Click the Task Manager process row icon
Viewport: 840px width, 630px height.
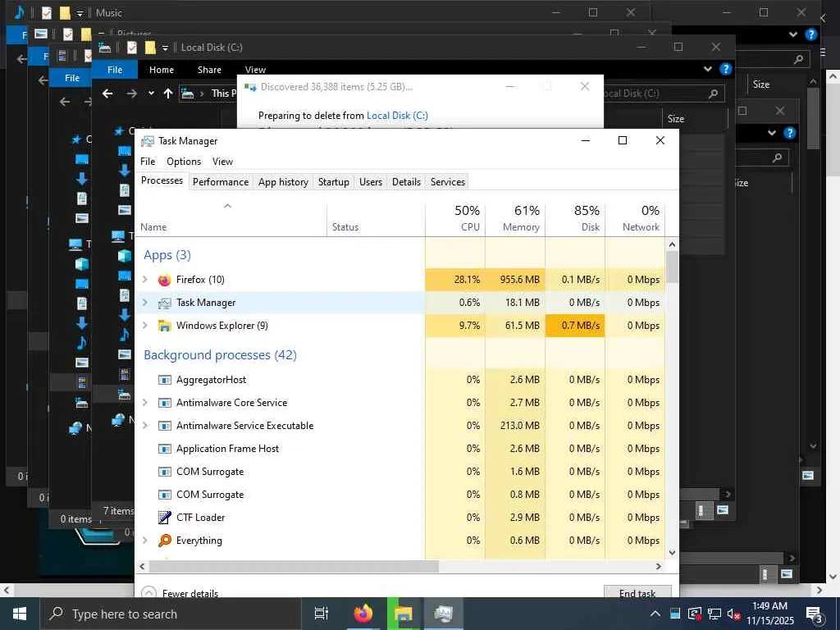tap(164, 303)
